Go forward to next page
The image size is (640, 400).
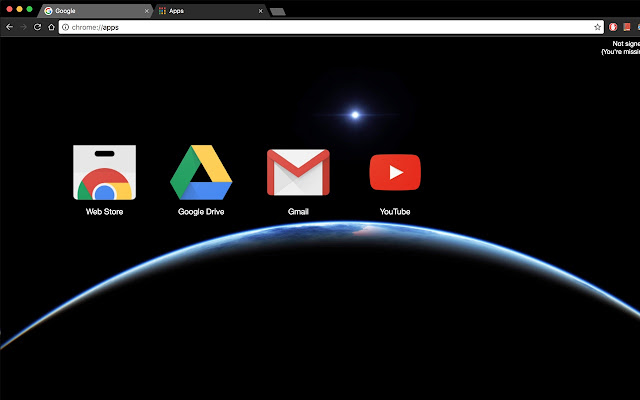tap(23, 27)
